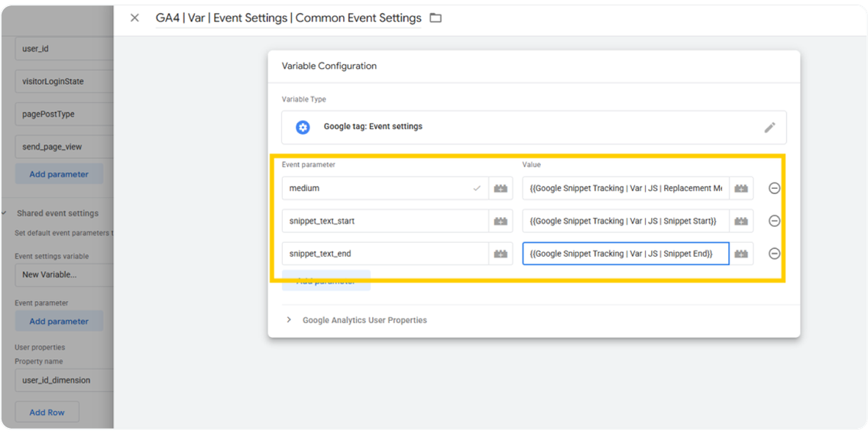The height and width of the screenshot is (434, 868).
Task: Click the Event parameter column header in dialog
Action: pos(309,164)
